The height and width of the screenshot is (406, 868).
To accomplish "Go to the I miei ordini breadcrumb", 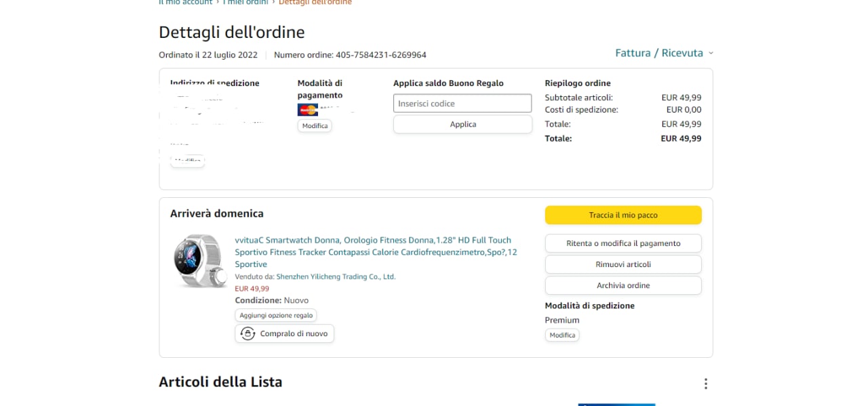I will point(247,3).
